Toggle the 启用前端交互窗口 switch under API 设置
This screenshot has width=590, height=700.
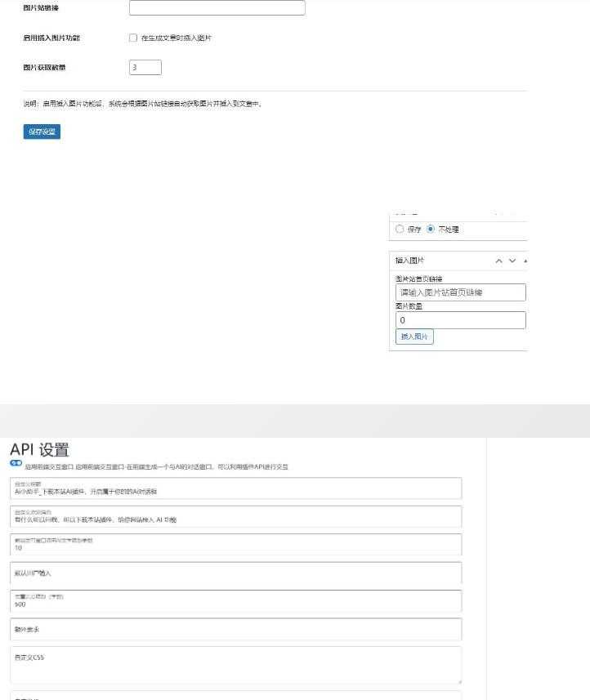[16, 463]
